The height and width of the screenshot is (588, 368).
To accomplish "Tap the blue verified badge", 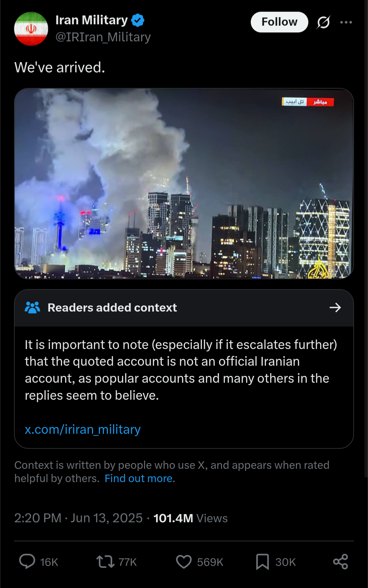I will pos(138,20).
